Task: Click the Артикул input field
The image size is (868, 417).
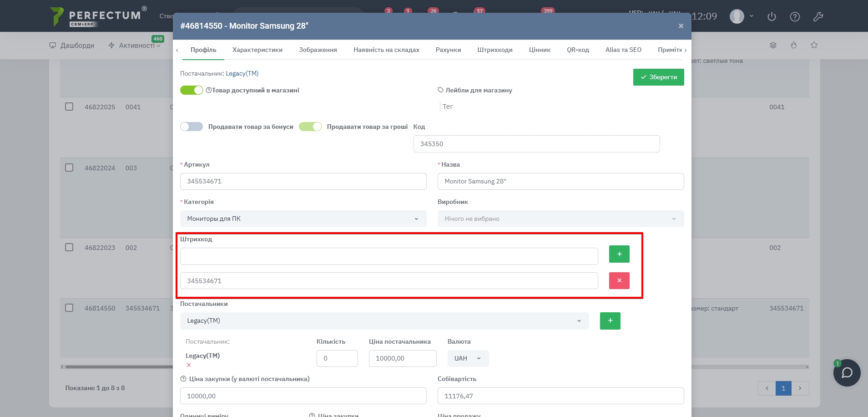Action: coord(303,182)
